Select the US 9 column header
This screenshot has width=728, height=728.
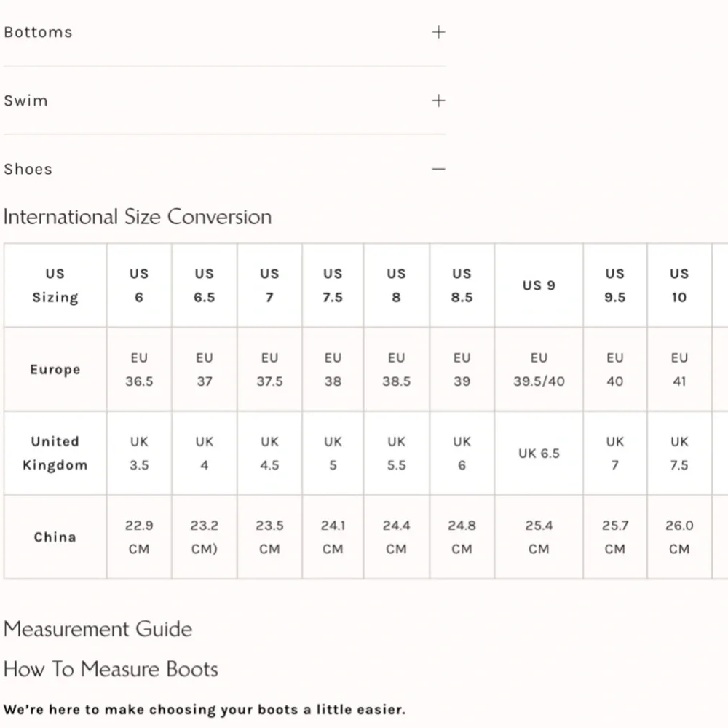(539, 285)
